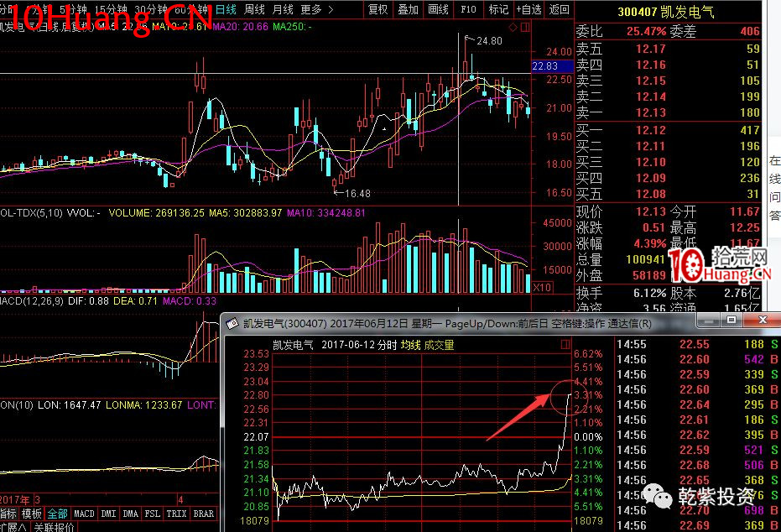Click the LON: 1647.47 indicator label
The width and height of the screenshot is (781, 532).
pos(70,405)
